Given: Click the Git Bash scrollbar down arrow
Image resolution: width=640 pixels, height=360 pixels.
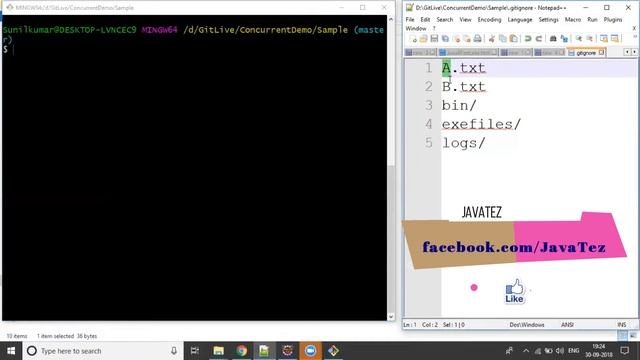Looking at the screenshot, I should (x=391, y=317).
